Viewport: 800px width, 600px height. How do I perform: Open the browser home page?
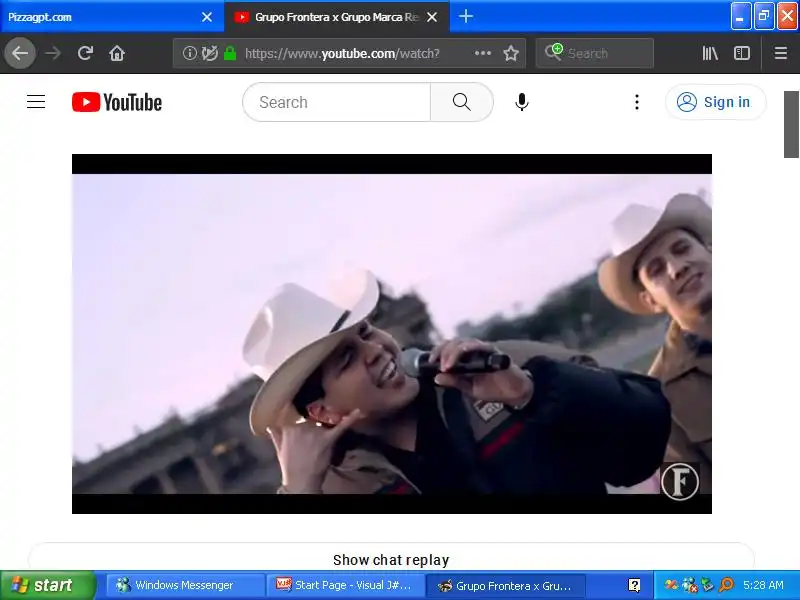[x=117, y=53]
